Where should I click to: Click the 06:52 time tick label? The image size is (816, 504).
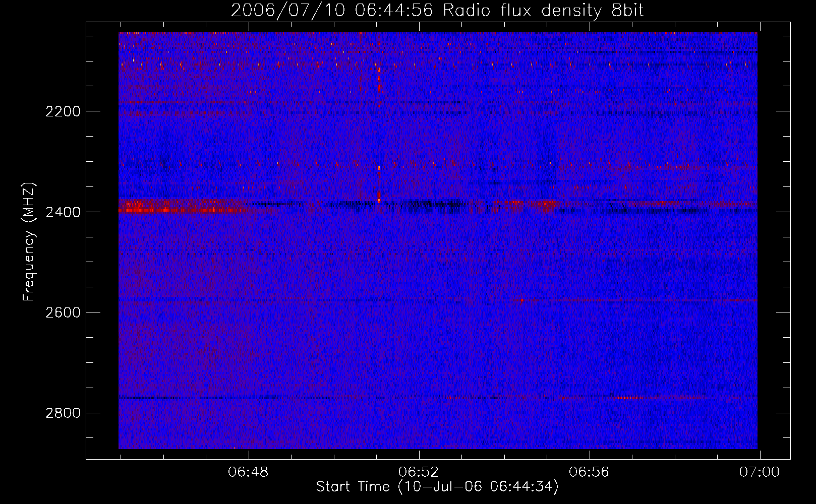(x=419, y=472)
